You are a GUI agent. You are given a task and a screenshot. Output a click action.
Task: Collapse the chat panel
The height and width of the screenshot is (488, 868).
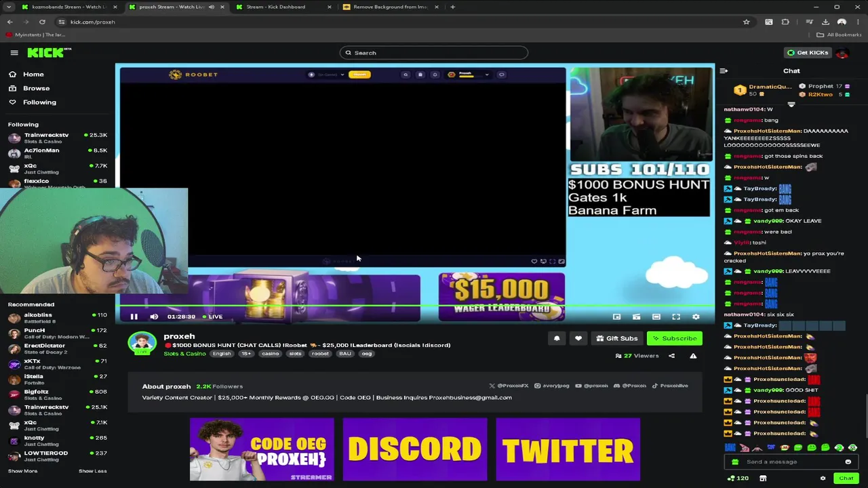coord(724,70)
